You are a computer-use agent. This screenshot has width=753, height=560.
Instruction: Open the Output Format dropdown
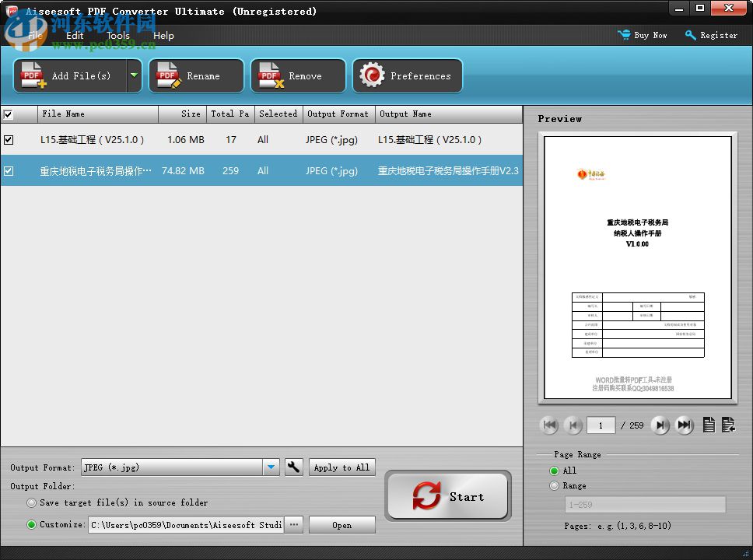(x=271, y=467)
